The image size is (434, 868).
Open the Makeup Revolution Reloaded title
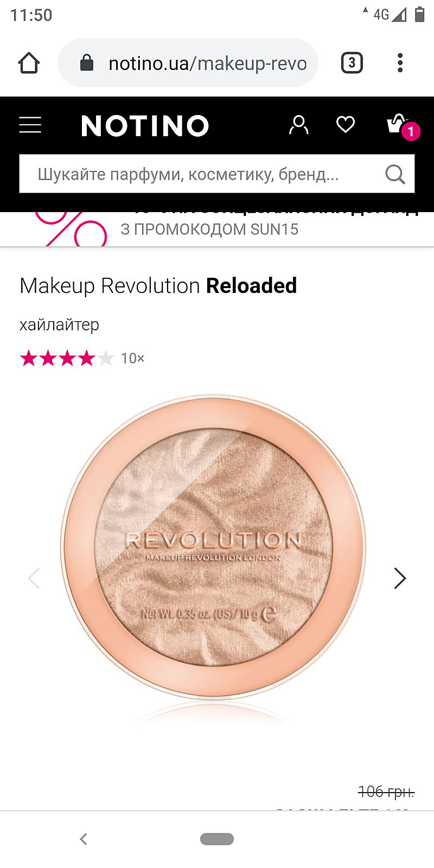pos(158,286)
